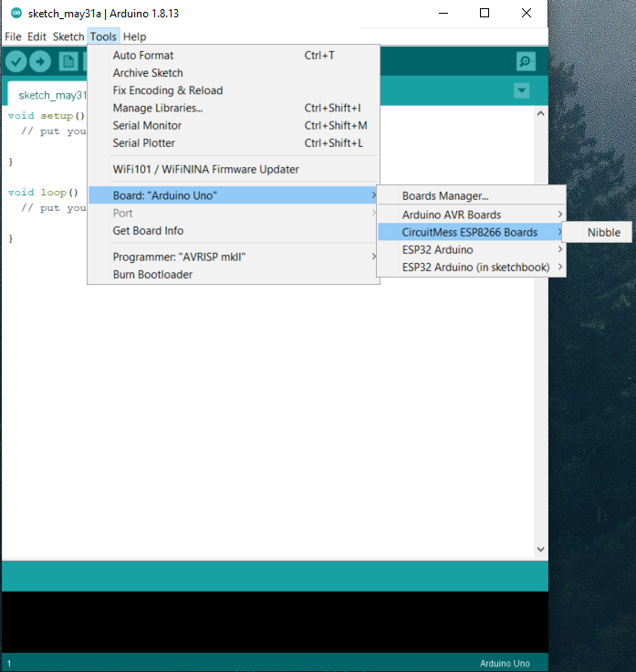Minimize the Arduino window
This screenshot has width=636, height=672.
(443, 13)
